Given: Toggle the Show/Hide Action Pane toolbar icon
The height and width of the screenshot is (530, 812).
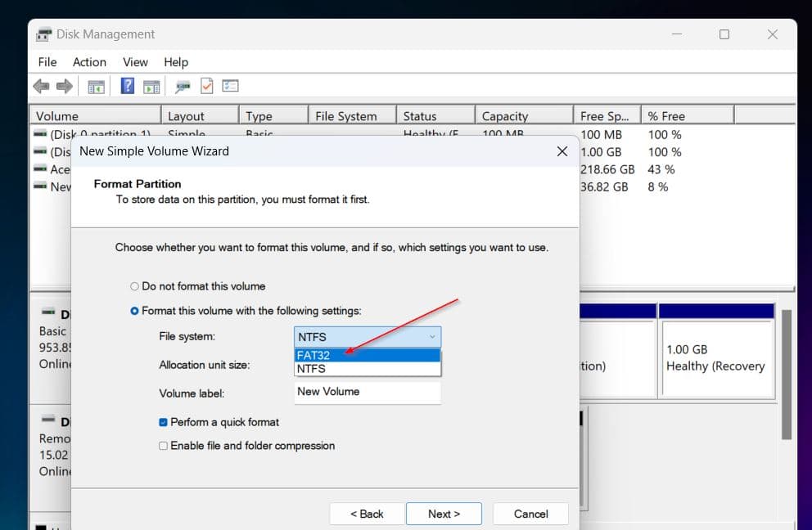Looking at the screenshot, I should [152, 85].
